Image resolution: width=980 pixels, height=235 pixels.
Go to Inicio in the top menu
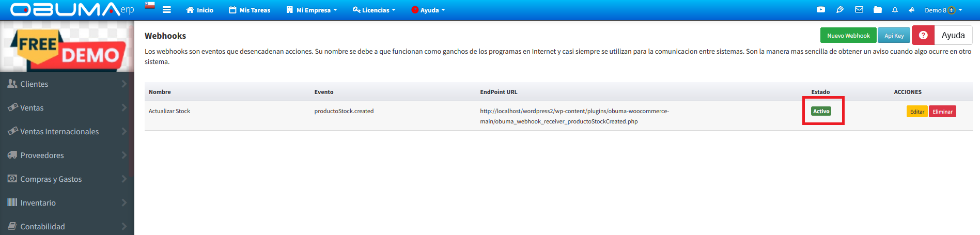coord(200,10)
